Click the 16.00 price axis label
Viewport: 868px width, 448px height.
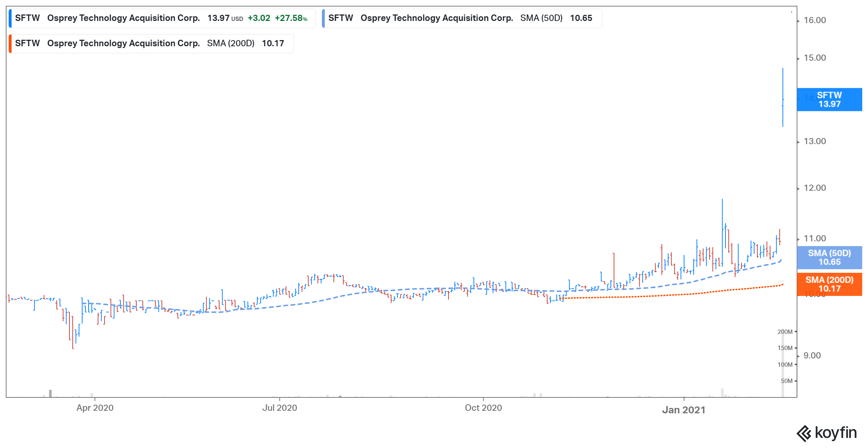click(x=814, y=20)
